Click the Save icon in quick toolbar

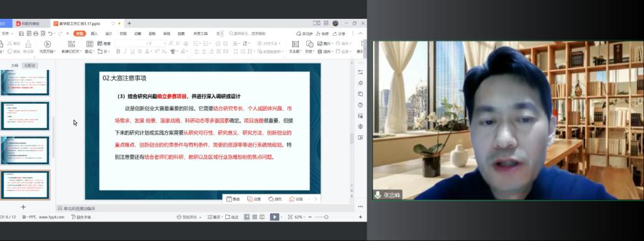click(x=21, y=34)
